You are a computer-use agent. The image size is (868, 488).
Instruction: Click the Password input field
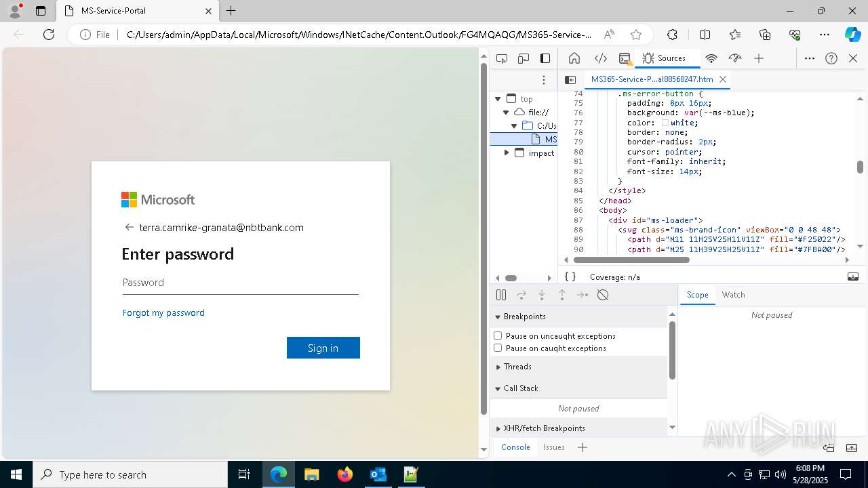[x=241, y=283]
